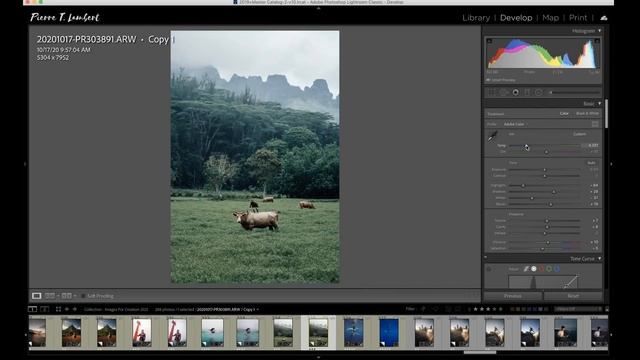Viewport: 640px width, 360px height.
Task: Toggle Before/After top-bottom view
Action: (67, 296)
